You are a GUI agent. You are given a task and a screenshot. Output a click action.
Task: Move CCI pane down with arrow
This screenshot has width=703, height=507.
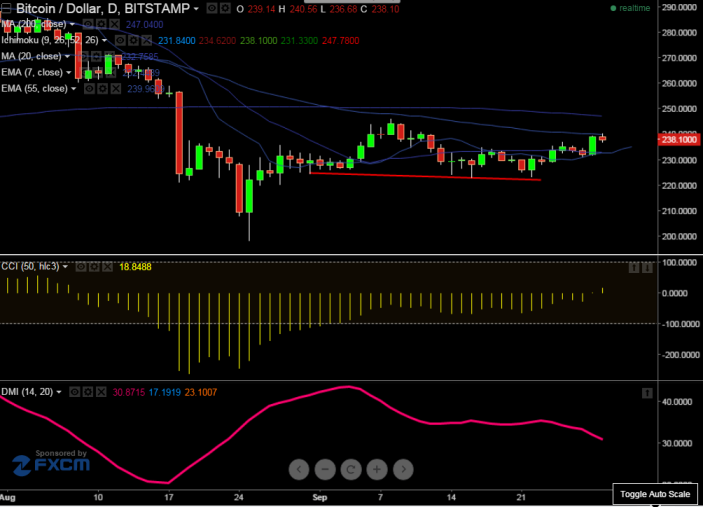647,268
